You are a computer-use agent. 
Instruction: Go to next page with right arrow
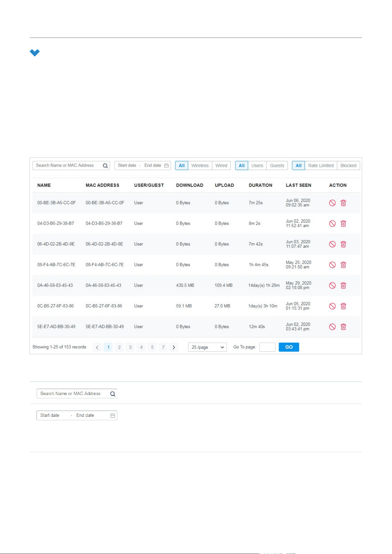[174, 347]
